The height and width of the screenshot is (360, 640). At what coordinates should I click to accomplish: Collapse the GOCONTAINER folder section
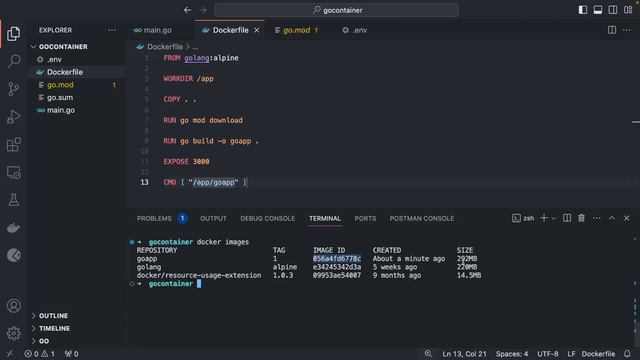77,47
